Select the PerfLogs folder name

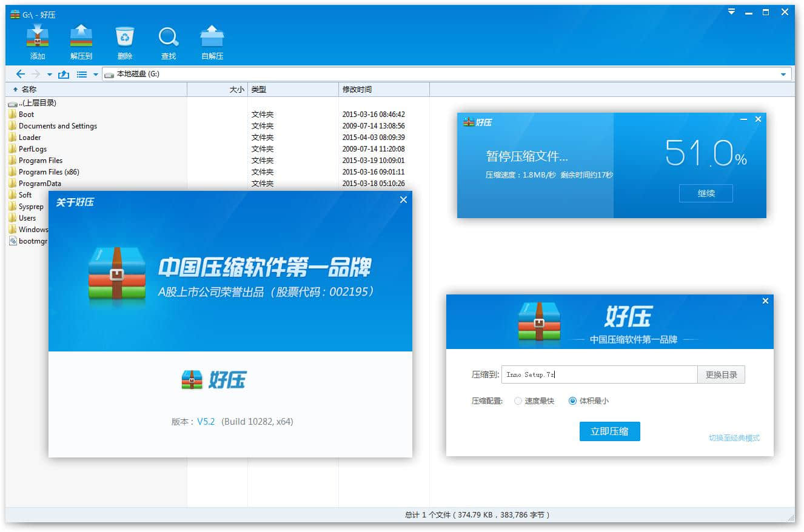click(x=33, y=148)
